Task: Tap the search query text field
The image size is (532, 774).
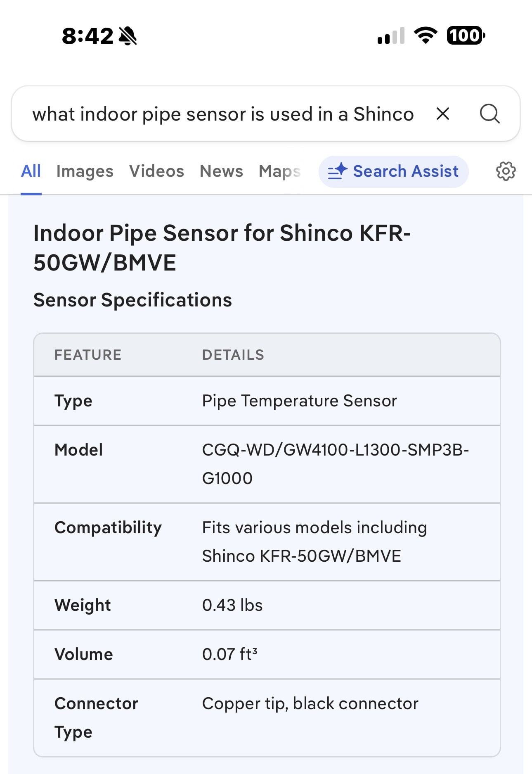Action: 223,114
